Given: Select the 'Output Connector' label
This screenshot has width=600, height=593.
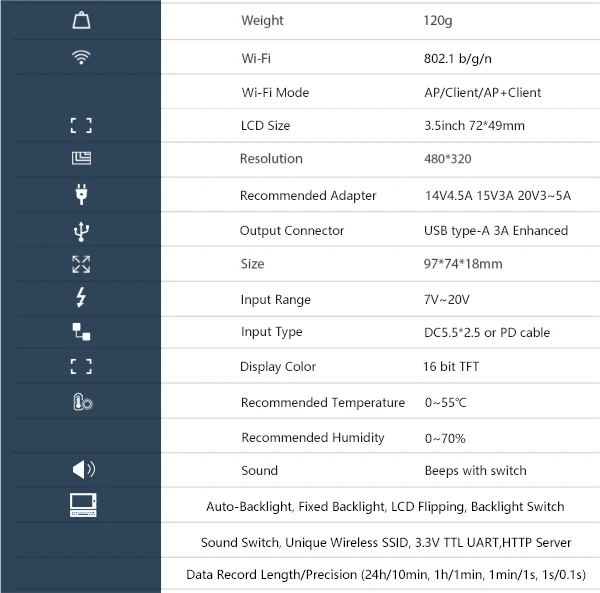Looking at the screenshot, I should click(x=292, y=231).
